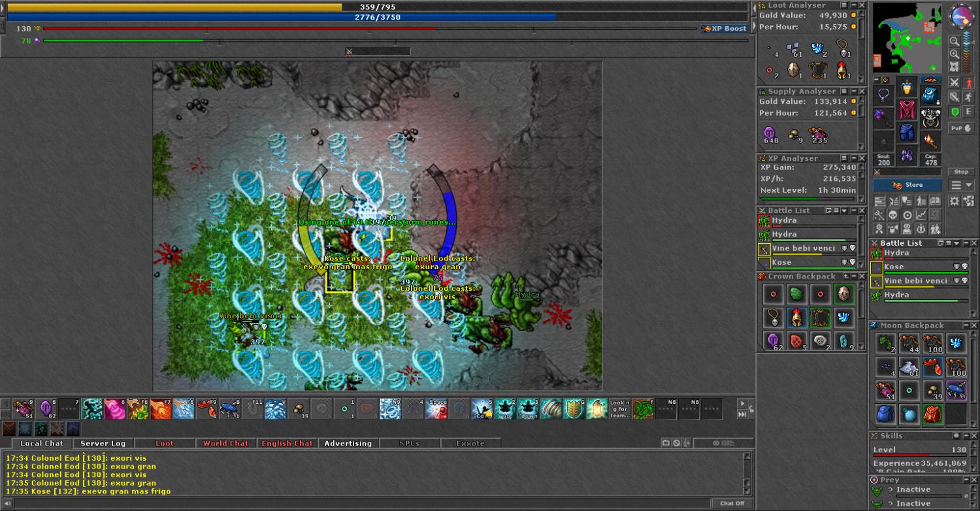Image resolution: width=980 pixels, height=511 pixels.
Task: Select bottom Hydra in right Battle List
Action: [919, 296]
